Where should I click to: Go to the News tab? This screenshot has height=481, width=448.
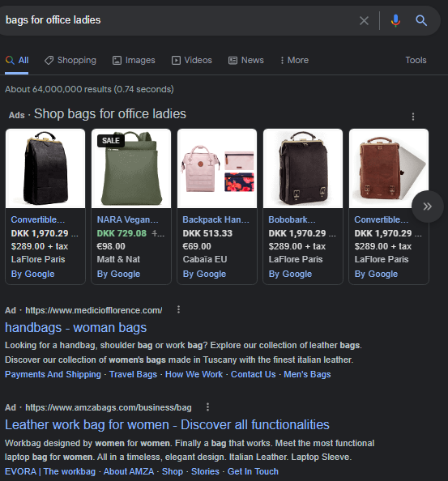coord(245,60)
